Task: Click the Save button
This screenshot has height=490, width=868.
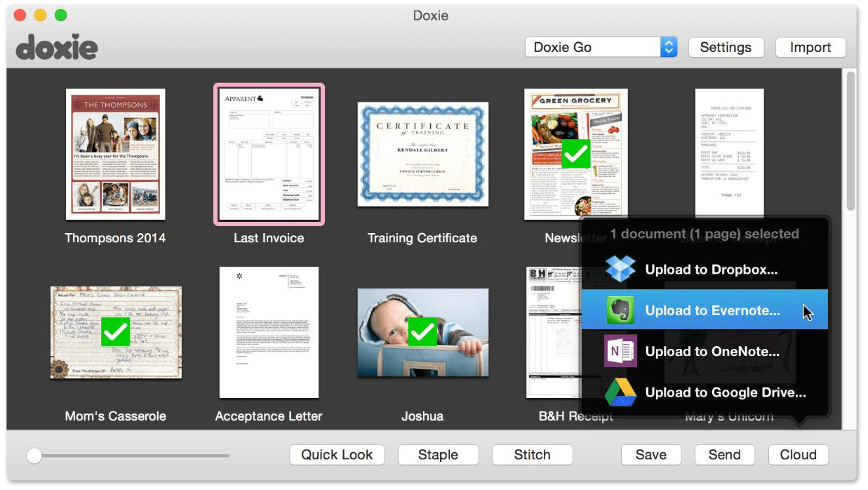Action: [x=651, y=454]
